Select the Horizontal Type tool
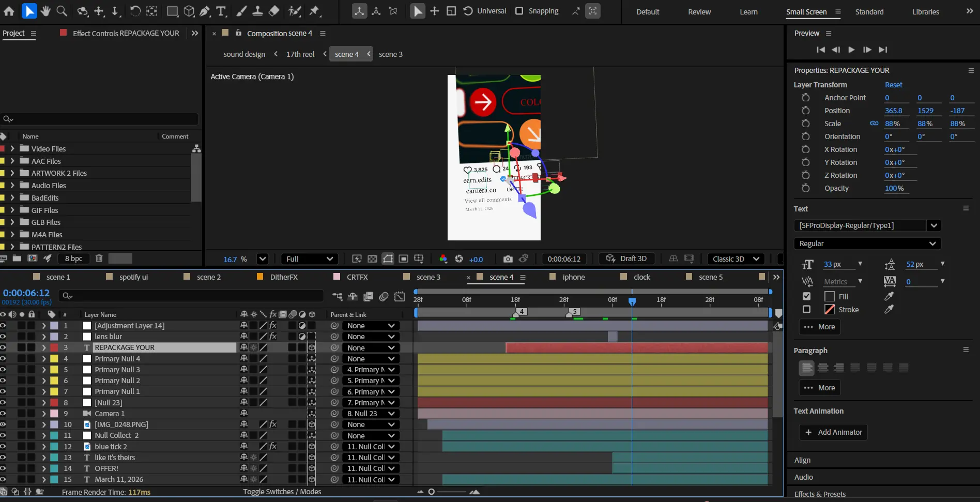Viewport: 980px width, 502px height. click(221, 11)
